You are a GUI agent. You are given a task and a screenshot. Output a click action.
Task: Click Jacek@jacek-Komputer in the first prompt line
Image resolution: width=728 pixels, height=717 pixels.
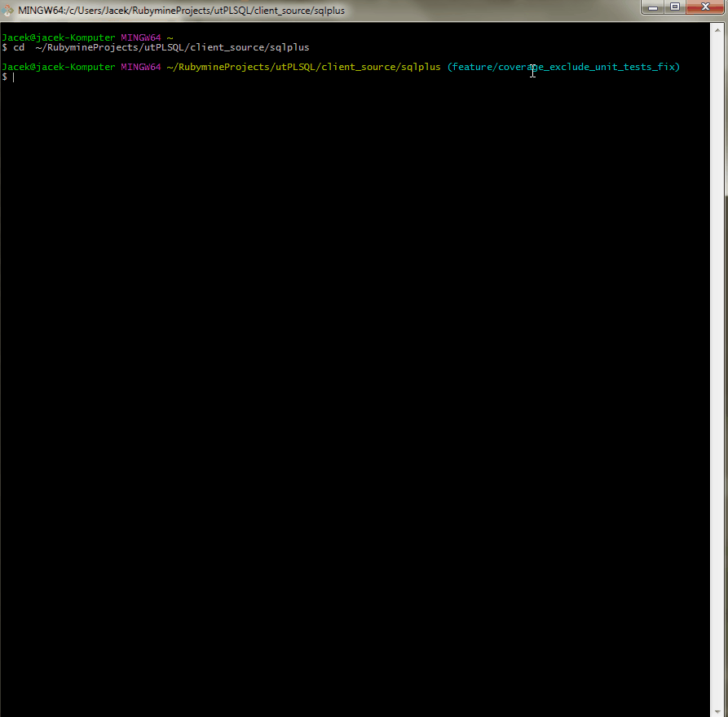(x=58, y=37)
